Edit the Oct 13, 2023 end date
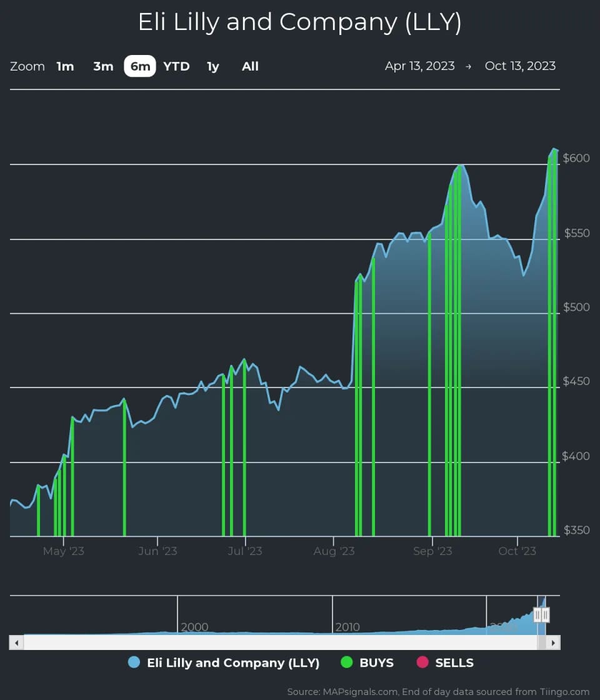The width and height of the screenshot is (600, 700). (x=520, y=66)
